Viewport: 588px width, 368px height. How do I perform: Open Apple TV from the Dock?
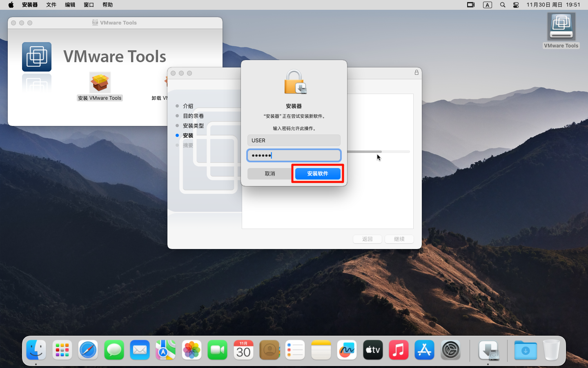click(x=373, y=350)
